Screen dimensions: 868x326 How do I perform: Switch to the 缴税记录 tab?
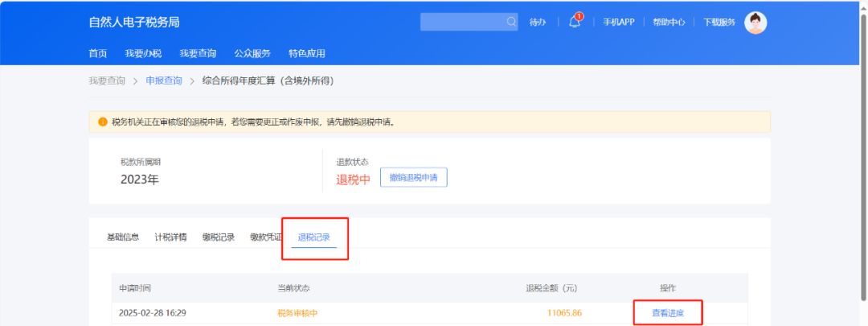219,237
